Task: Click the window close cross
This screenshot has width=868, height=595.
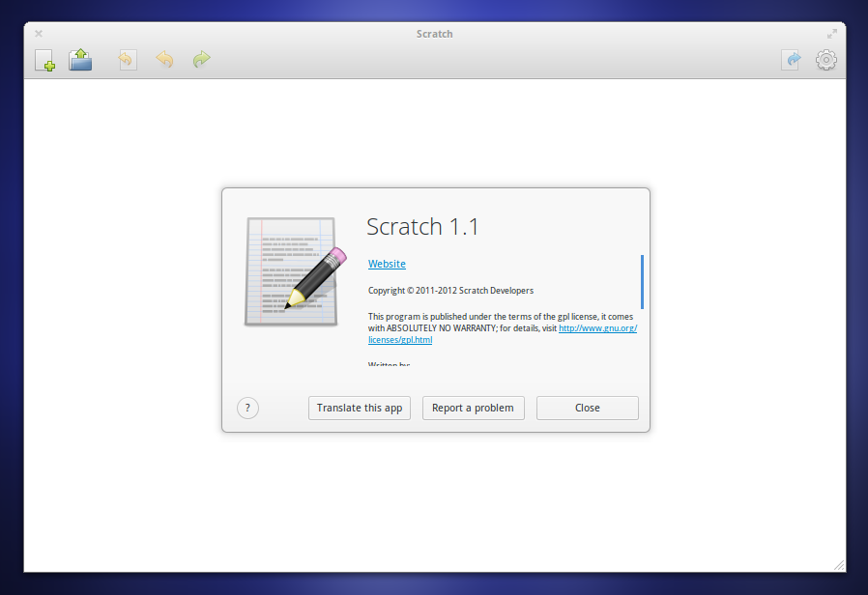Action: coord(38,33)
